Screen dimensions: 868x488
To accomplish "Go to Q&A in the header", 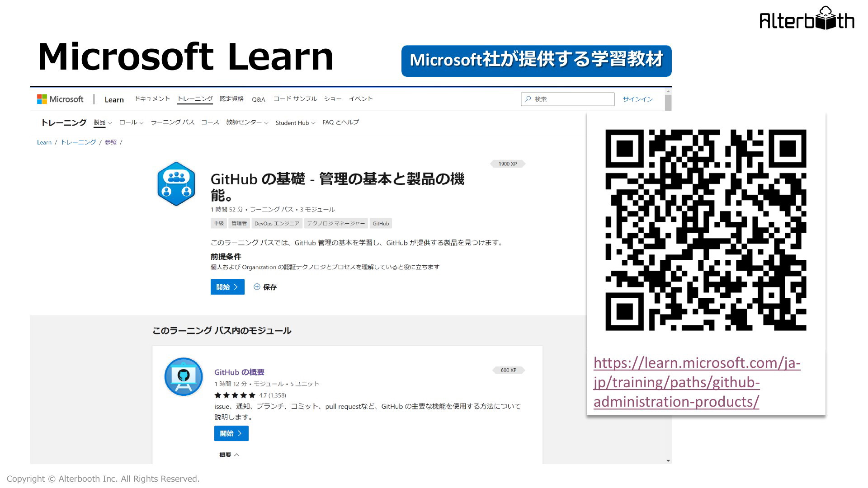I will click(x=259, y=99).
